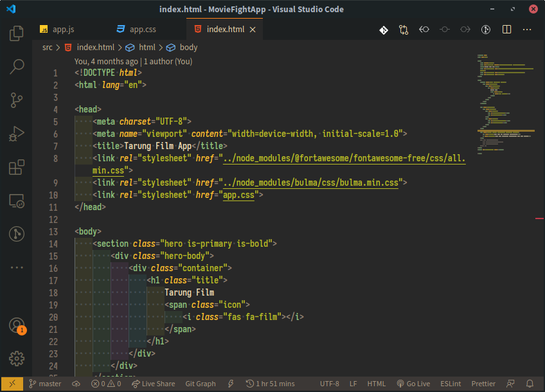Toggle ESLint in the status bar
Image resolution: width=545 pixels, height=392 pixels.
pos(451,384)
